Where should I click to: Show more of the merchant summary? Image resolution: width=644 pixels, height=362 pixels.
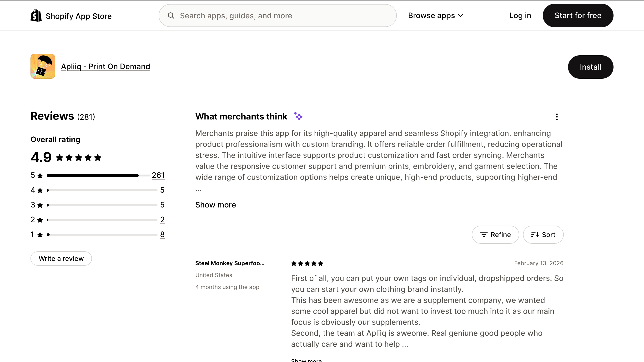pyautogui.click(x=215, y=205)
